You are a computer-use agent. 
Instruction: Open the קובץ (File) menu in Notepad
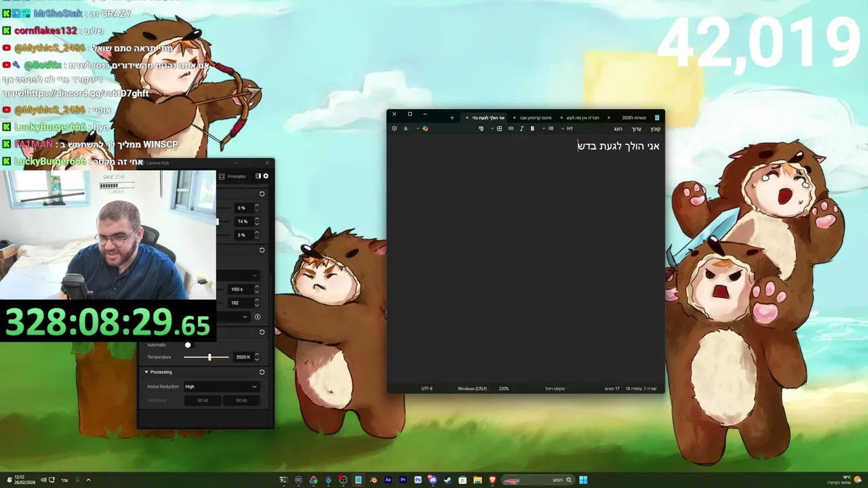pos(655,129)
